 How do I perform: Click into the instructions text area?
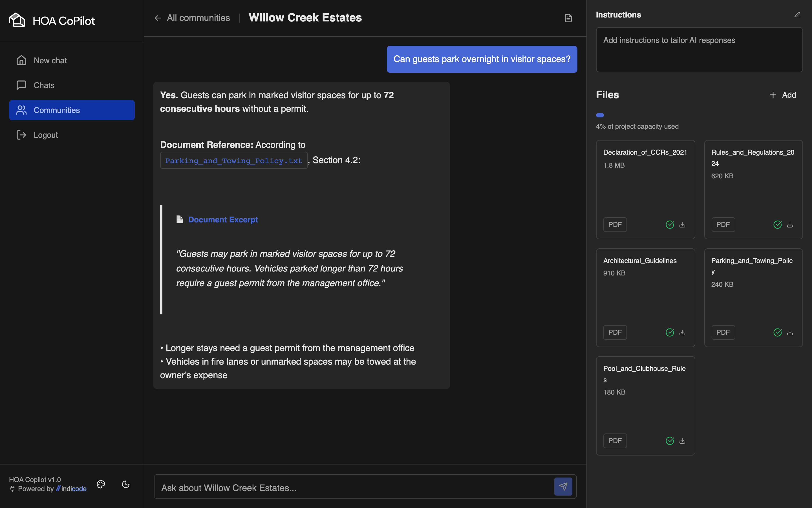pyautogui.click(x=699, y=50)
